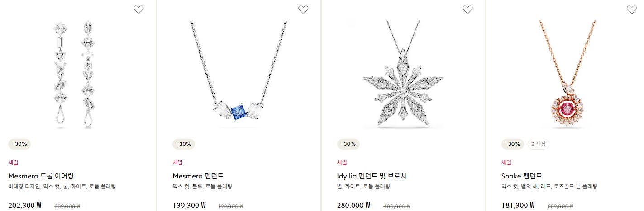View the blue Mesmera necklace image
The height and width of the screenshot is (211, 644).
coord(239,72)
